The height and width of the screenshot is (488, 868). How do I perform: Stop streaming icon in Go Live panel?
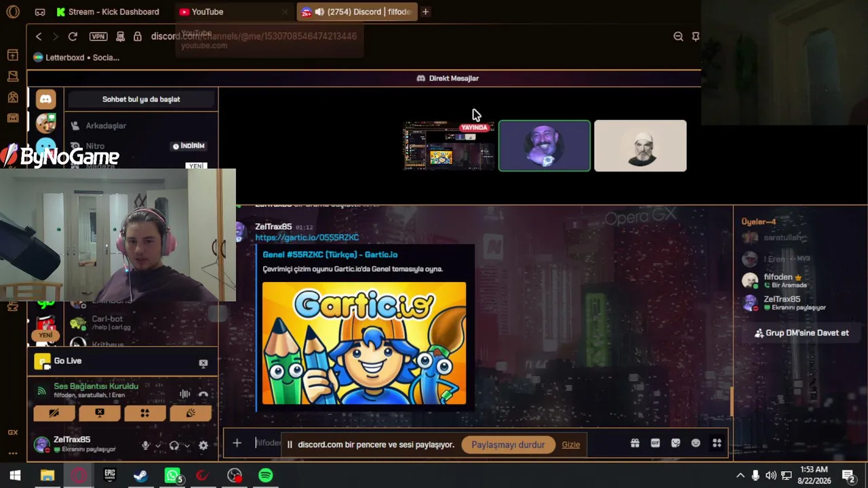[x=203, y=363]
